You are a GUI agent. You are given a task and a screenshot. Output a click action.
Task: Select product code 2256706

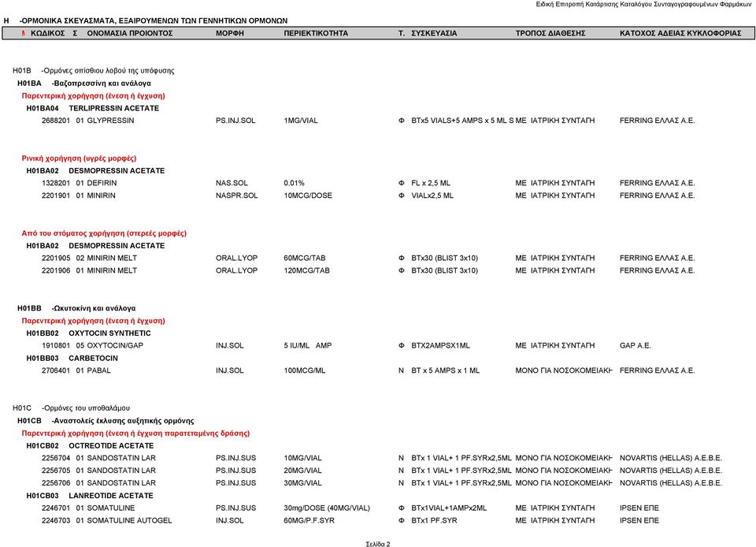pos(56,483)
